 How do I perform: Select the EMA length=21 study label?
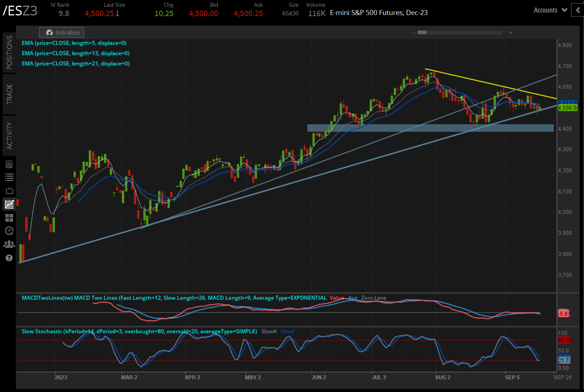pyautogui.click(x=76, y=64)
